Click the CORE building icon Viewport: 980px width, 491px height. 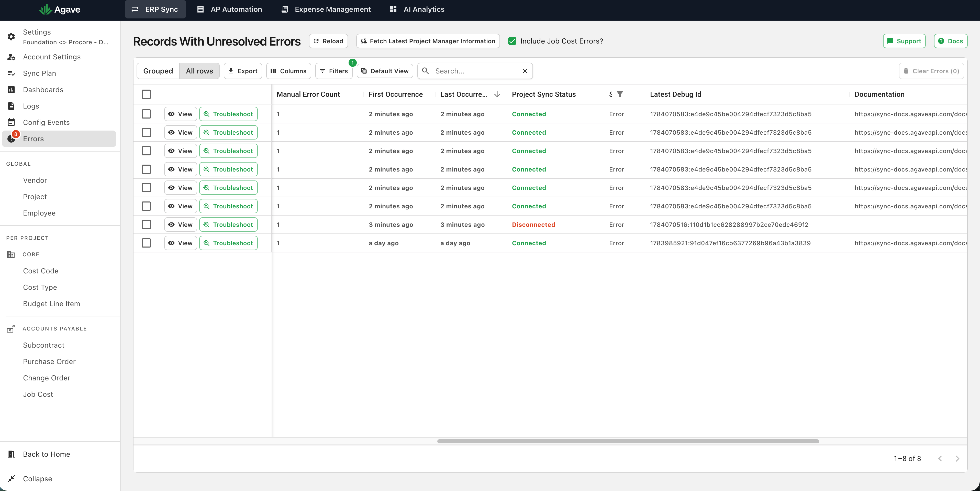tap(11, 254)
